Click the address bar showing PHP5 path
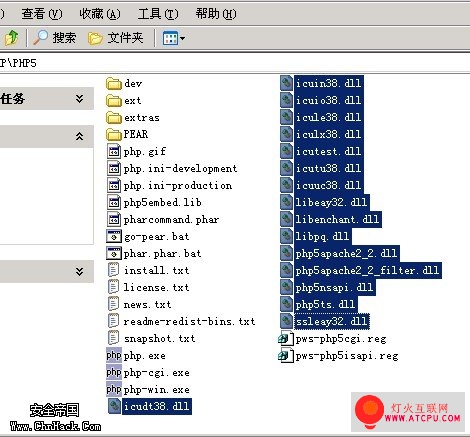Image resolution: width=470 pixels, height=437 pixels. pyautogui.click(x=235, y=63)
